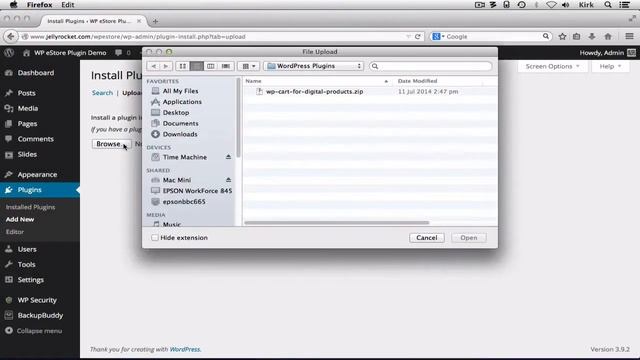Open Appearance in WordPress menu

point(37,175)
